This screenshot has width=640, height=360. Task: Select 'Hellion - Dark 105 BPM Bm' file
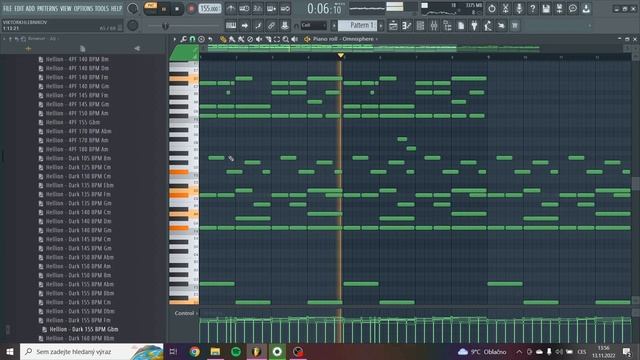pyautogui.click(x=78, y=158)
